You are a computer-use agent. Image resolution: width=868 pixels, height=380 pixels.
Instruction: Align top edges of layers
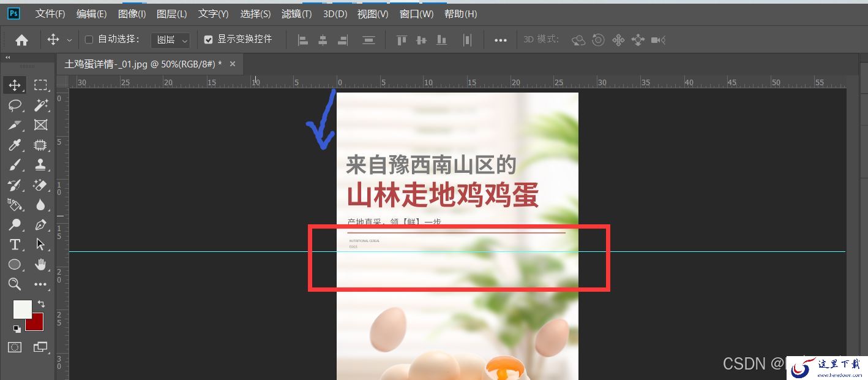402,40
